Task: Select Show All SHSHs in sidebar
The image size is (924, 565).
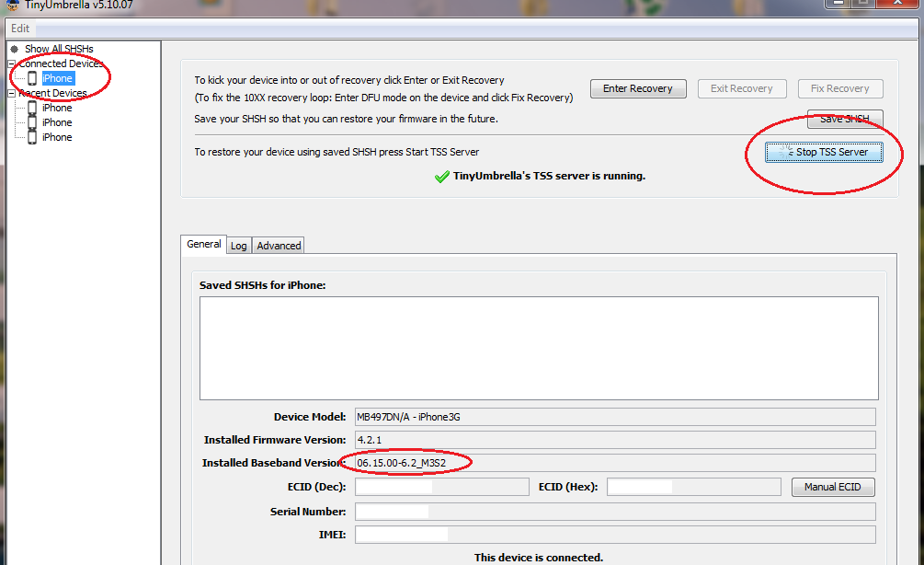Action: pyautogui.click(x=59, y=49)
